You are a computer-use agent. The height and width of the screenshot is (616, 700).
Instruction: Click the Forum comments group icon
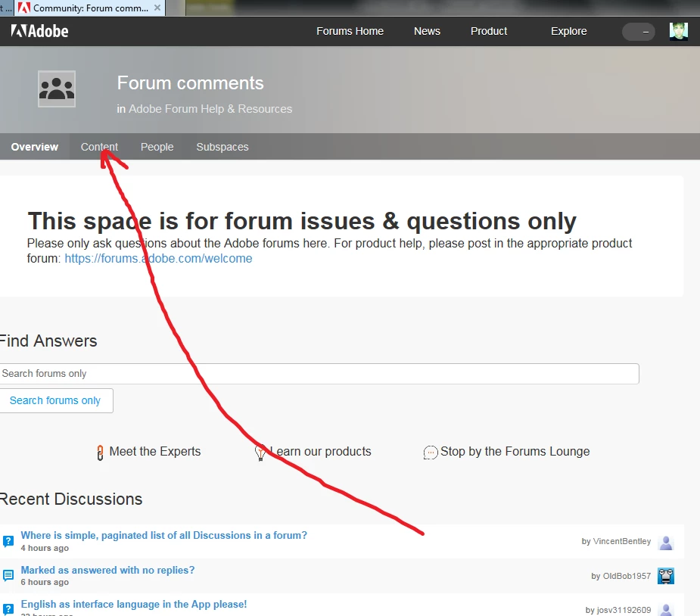coord(57,89)
